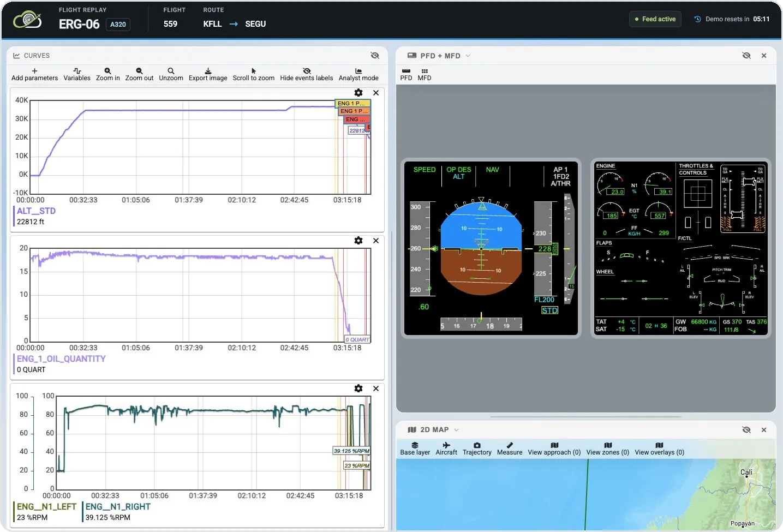
Task: Open the Trajectory map tool
Action: coord(477,449)
